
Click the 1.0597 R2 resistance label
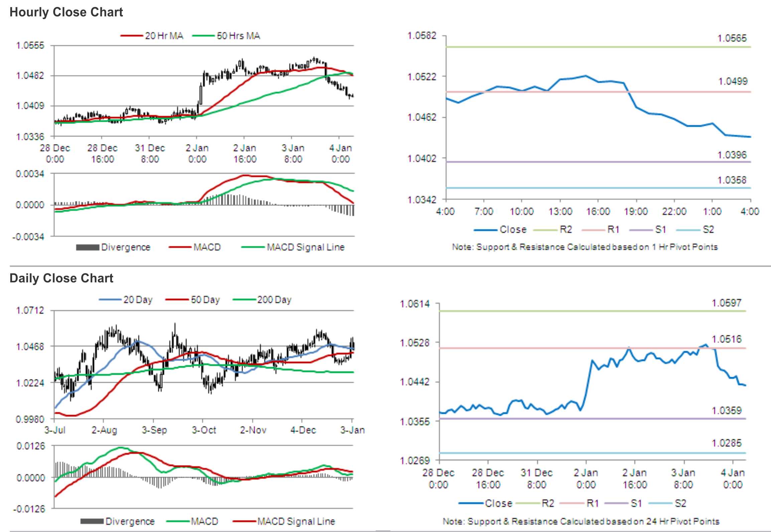727,303
